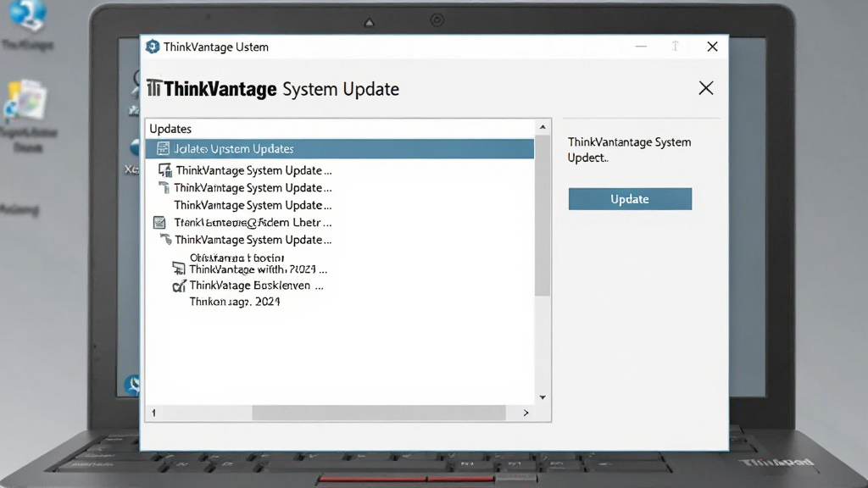Click the vertical scrollbar thumb in the Updates list
Image resolution: width=868 pixels, height=488 pixels.
[x=542, y=216]
